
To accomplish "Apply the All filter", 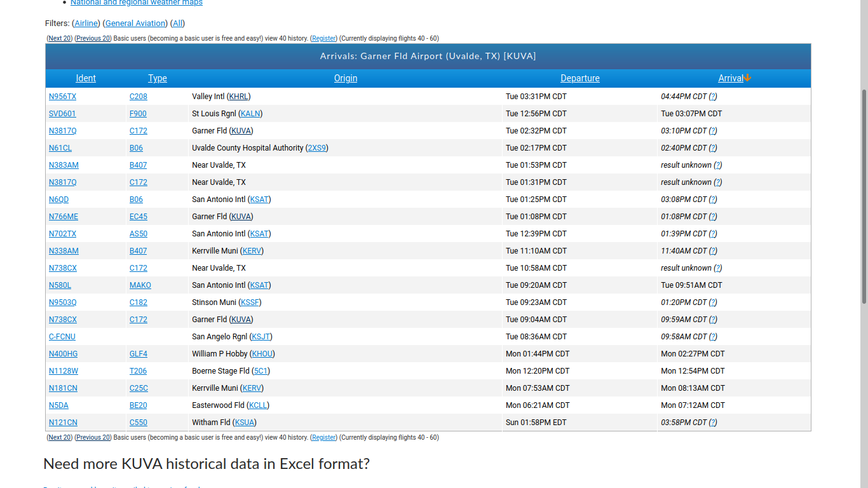I will 178,24.
